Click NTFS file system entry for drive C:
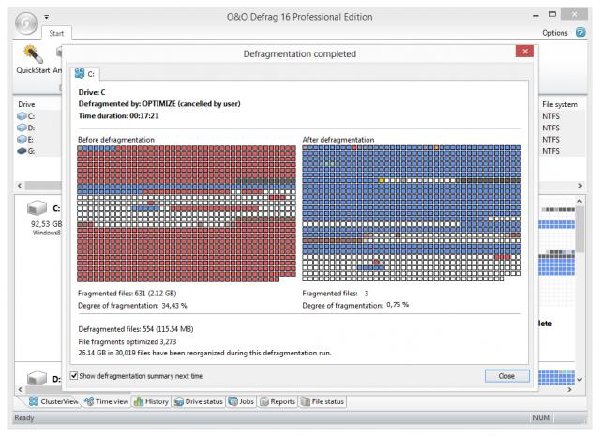The width and height of the screenshot is (600, 438). 551,116
